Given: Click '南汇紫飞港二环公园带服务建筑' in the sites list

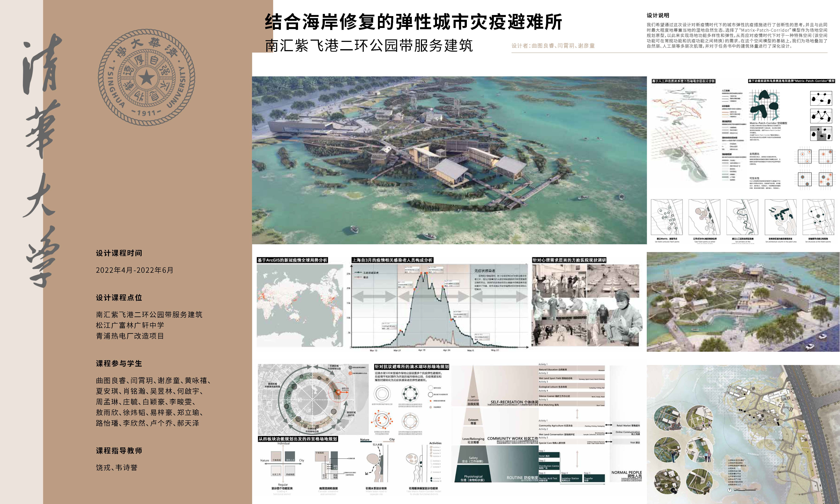Looking at the screenshot, I should pyautogui.click(x=149, y=314).
